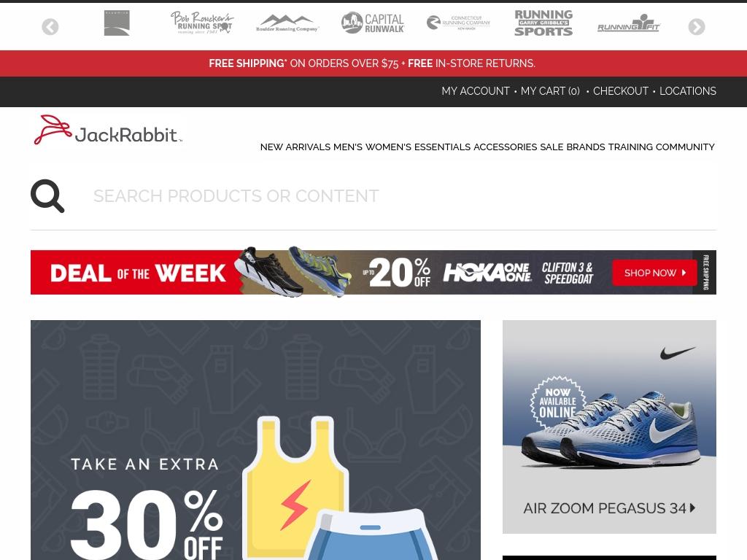The width and height of the screenshot is (747, 560).
Task: Click the next arrow in the store logo carousel
Action: coord(697,27)
